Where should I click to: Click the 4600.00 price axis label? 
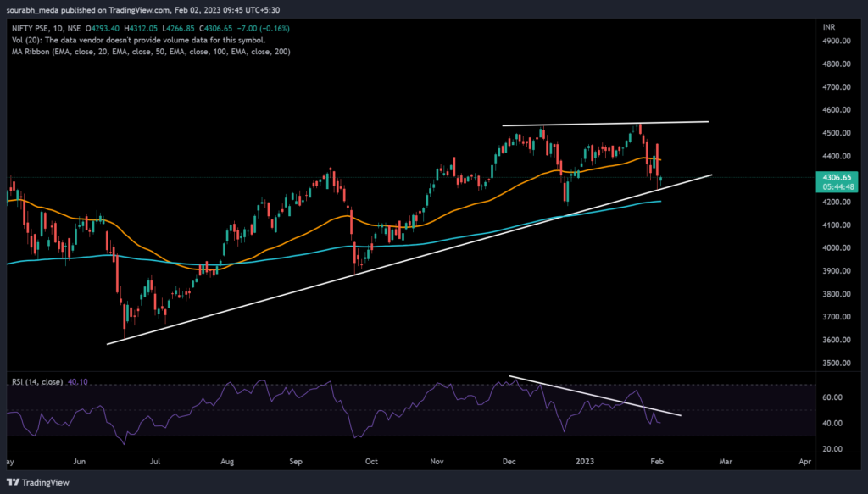837,110
